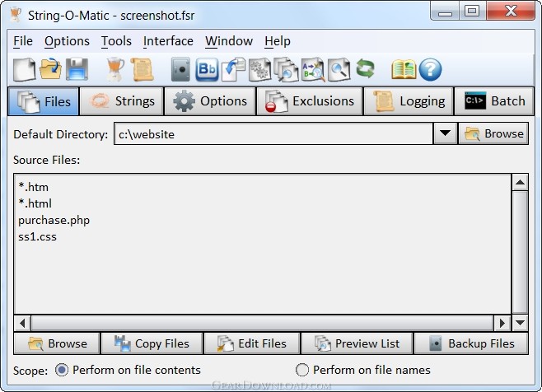Click the Copy Files button
This screenshot has width=542, height=392.
click(x=152, y=343)
